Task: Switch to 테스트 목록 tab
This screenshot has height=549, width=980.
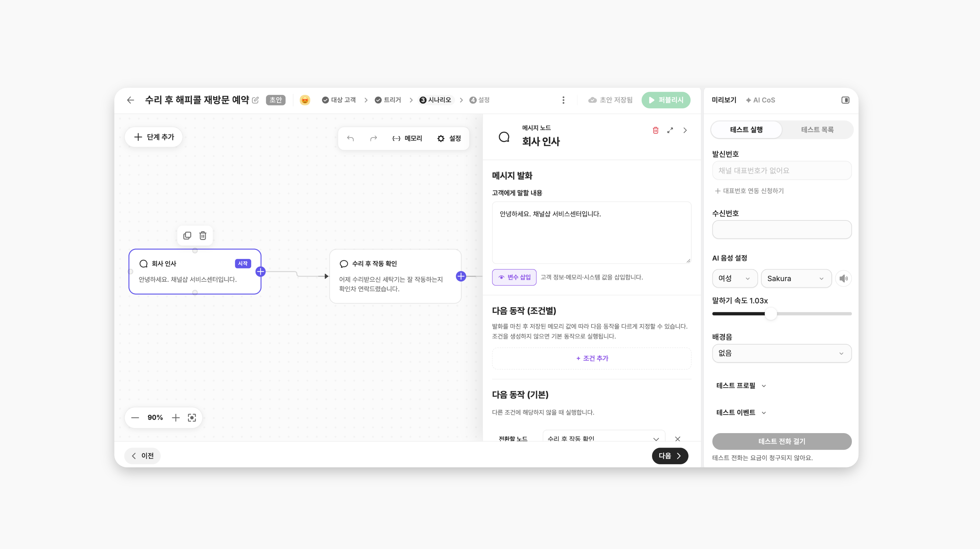Action: click(x=817, y=130)
